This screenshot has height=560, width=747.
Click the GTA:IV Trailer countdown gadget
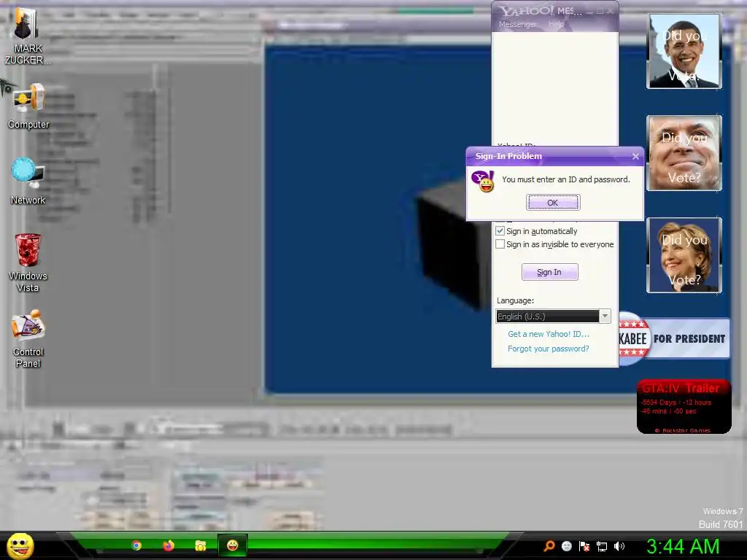tap(684, 407)
